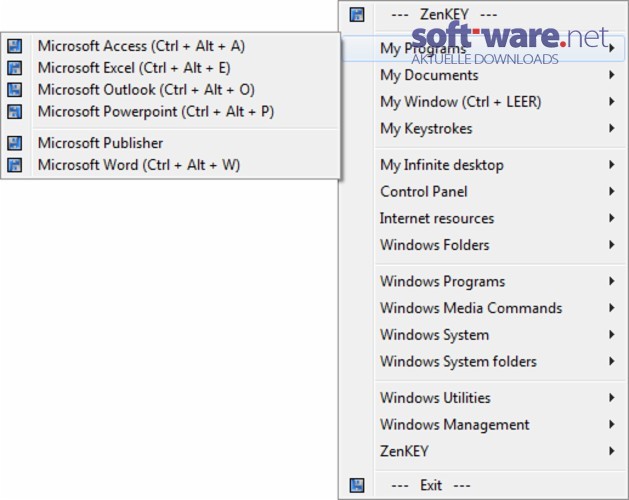
Task: Click the ZenKEY header icon
Action: coord(357,15)
